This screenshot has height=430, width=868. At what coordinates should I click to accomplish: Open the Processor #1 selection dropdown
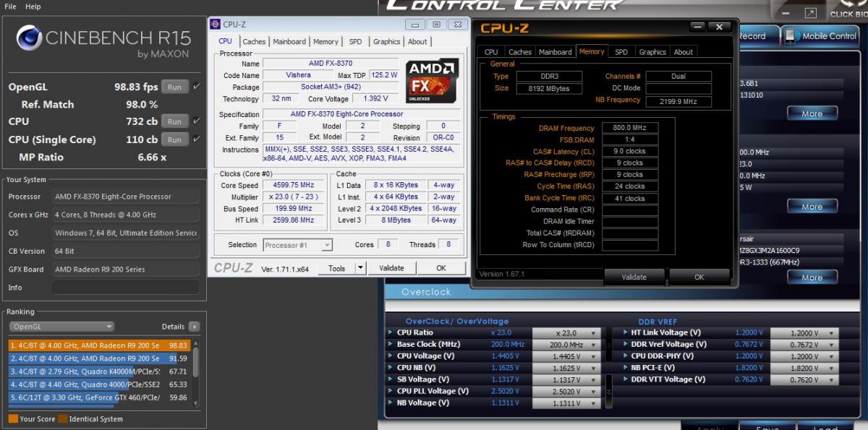(x=298, y=245)
